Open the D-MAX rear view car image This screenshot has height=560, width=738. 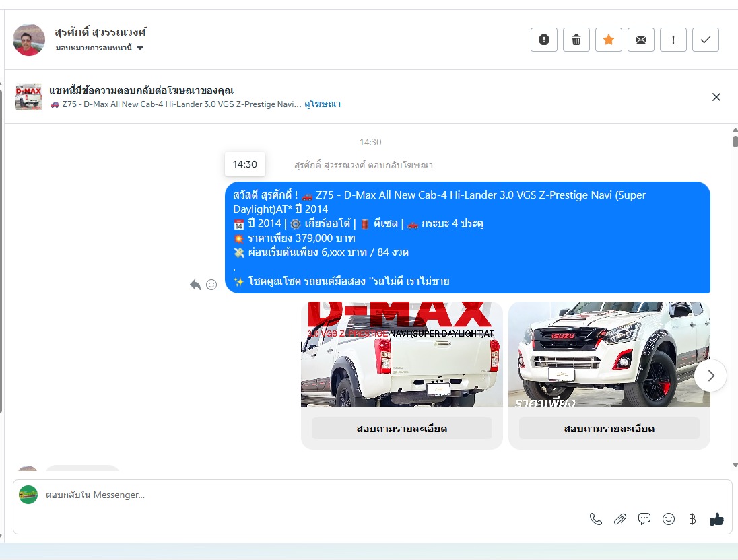click(401, 354)
